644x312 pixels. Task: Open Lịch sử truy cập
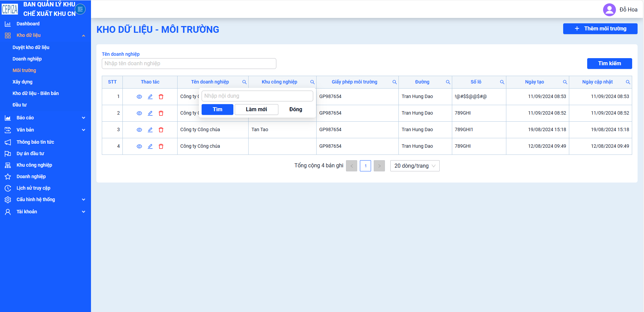[x=33, y=188]
